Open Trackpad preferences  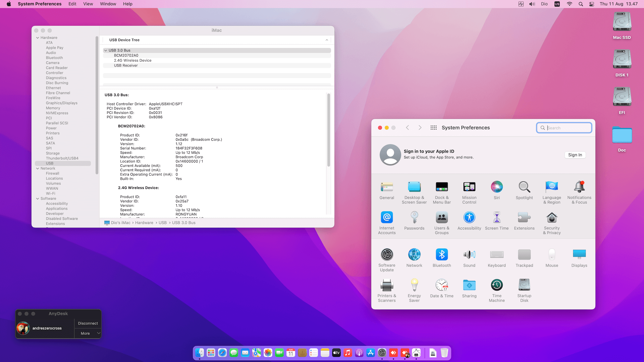point(524,258)
